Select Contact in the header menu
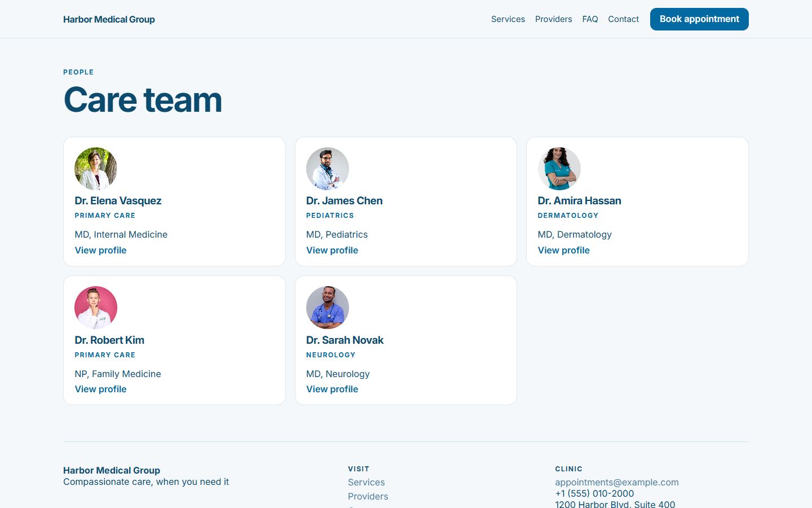The height and width of the screenshot is (508, 812). 624,19
